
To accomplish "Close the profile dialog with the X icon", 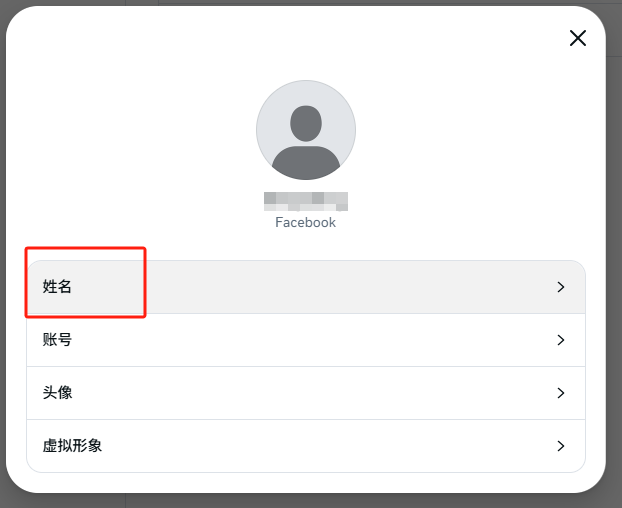I will 578,38.
